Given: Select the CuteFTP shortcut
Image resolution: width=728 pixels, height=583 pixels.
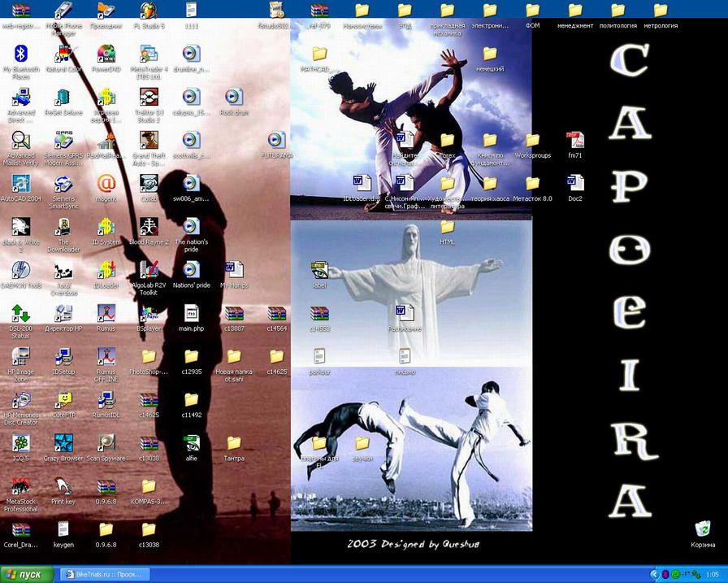Looking at the screenshot, I should coord(63,400).
